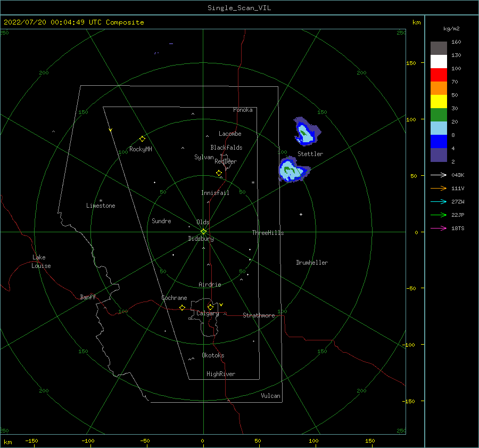Viewport: 479px width, 448px height.
Task: Click the magenta 18TS arrow legend icon
Action: click(439, 228)
